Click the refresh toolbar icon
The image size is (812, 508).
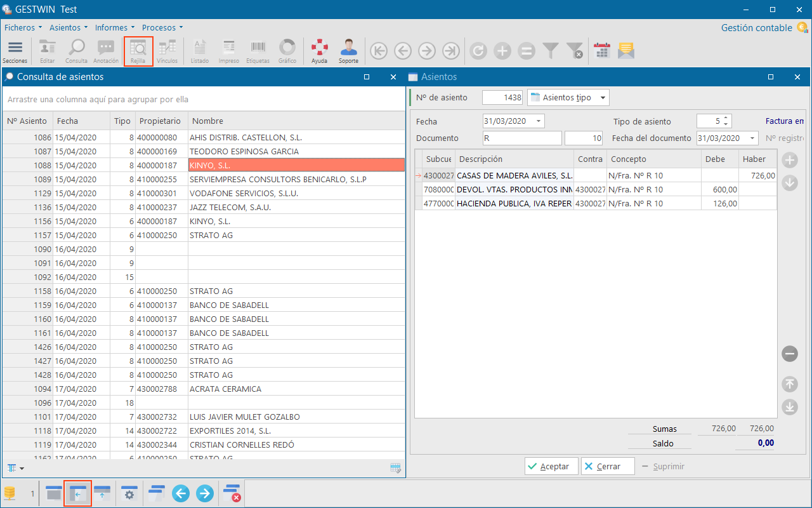point(478,51)
